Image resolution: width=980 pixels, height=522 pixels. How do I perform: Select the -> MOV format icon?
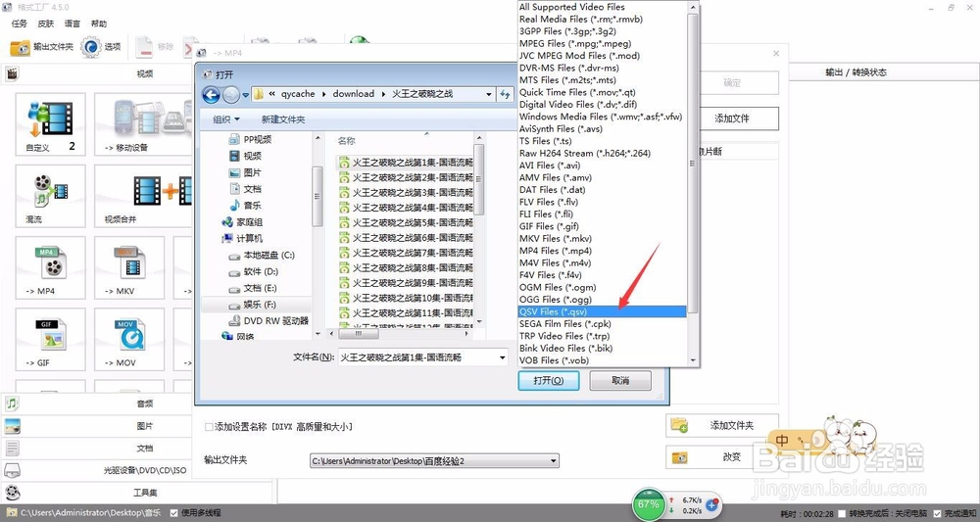(x=128, y=340)
